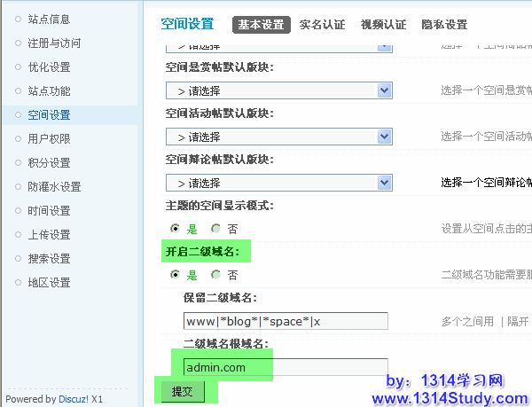The width and height of the screenshot is (532, 407).
Task: Click the 二级域名根域名 input field
Action: pos(285,367)
